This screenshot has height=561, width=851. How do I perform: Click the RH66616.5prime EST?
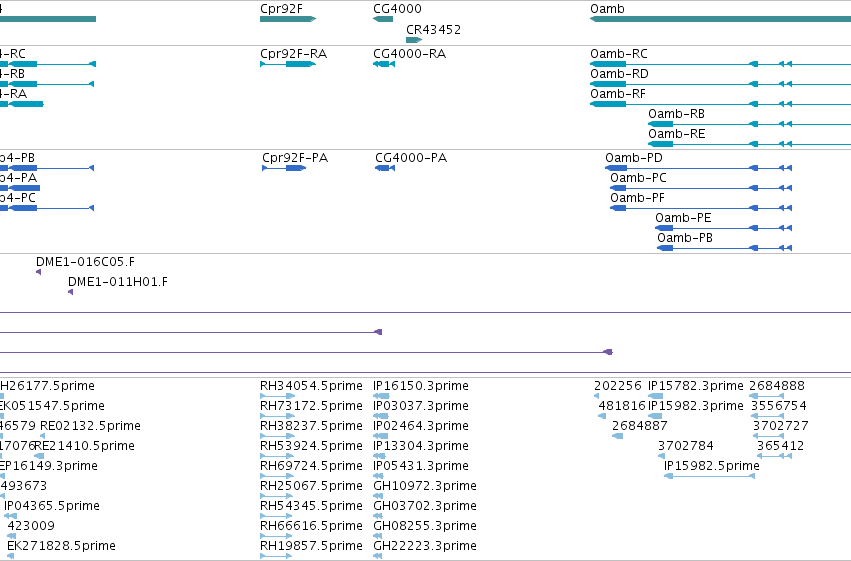[276, 537]
